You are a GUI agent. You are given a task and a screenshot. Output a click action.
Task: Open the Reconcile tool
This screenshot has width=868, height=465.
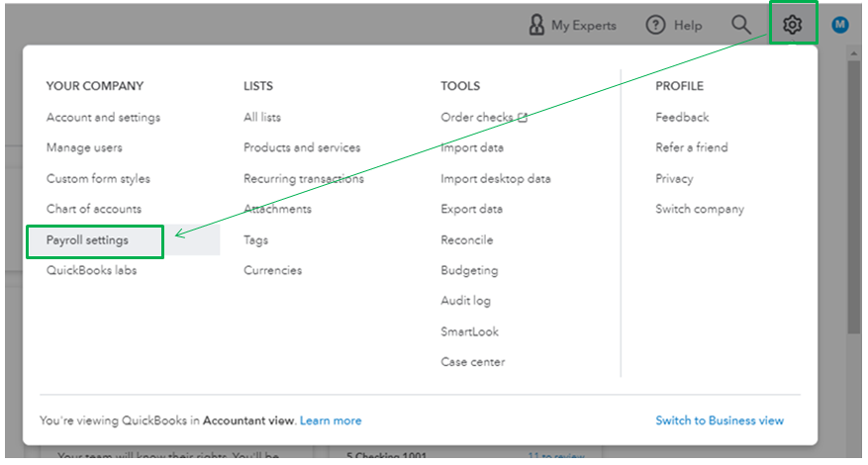click(466, 239)
